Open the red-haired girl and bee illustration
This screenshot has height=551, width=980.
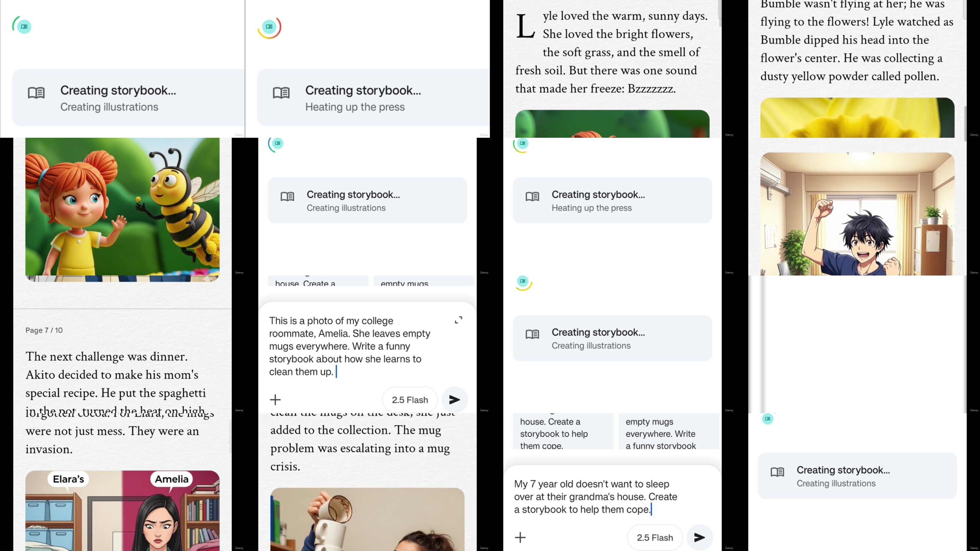(123, 207)
